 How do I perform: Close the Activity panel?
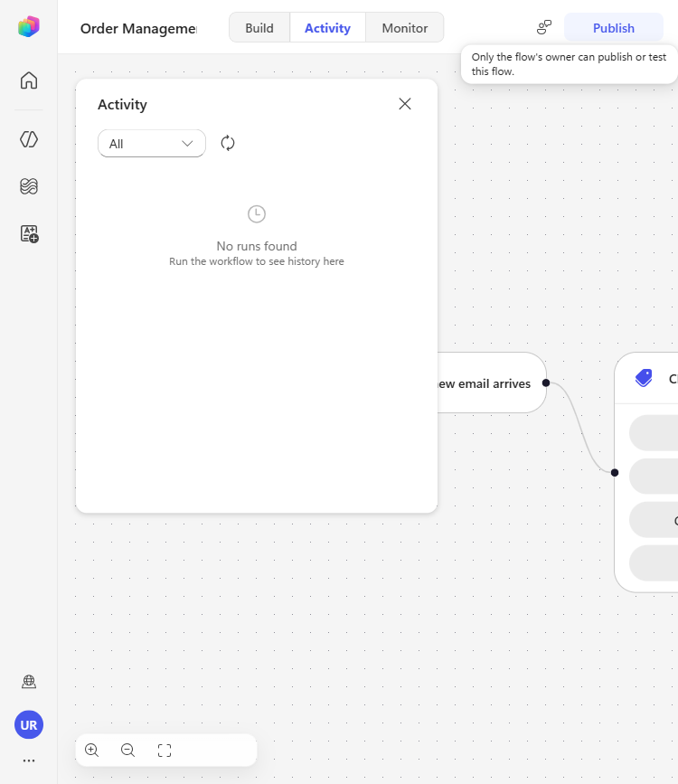404,103
